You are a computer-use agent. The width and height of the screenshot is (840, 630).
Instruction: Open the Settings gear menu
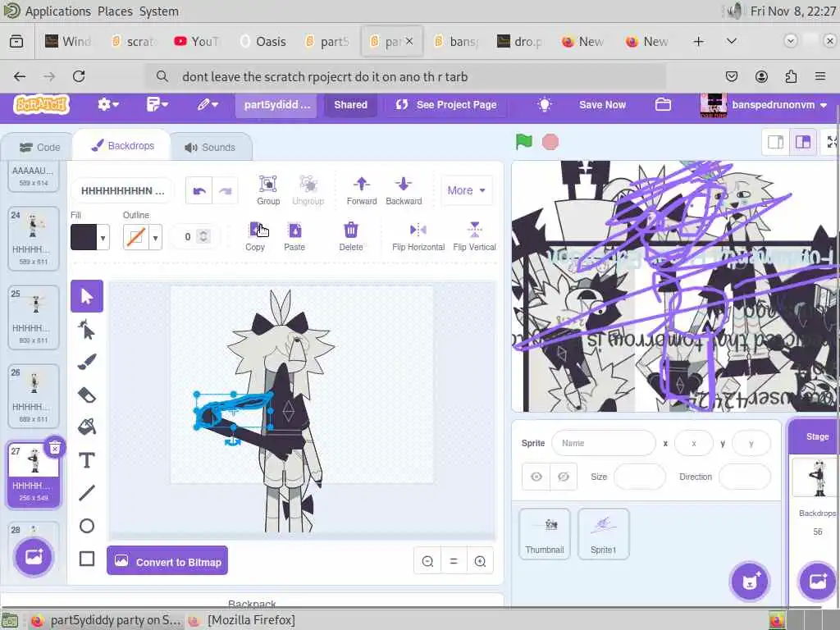107,104
